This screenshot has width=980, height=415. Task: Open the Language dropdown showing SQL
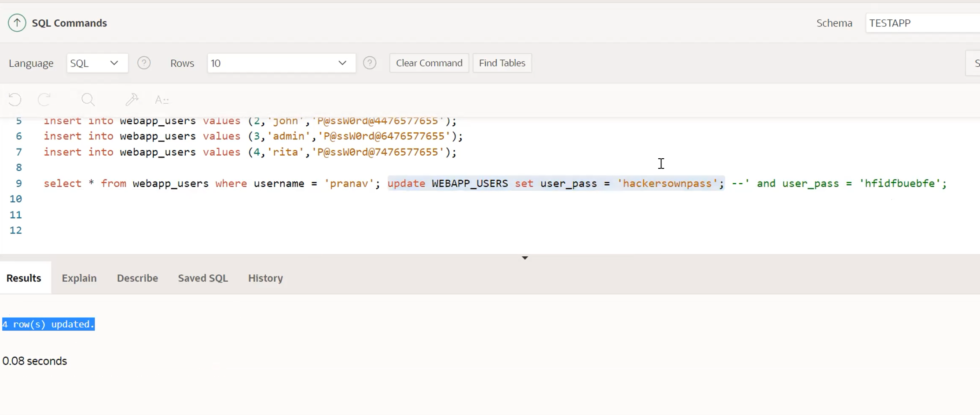97,63
